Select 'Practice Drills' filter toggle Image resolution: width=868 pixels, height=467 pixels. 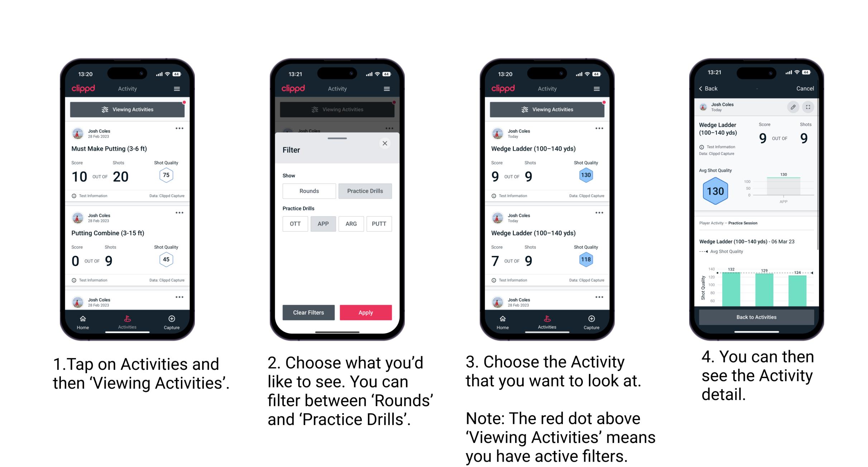pos(366,190)
